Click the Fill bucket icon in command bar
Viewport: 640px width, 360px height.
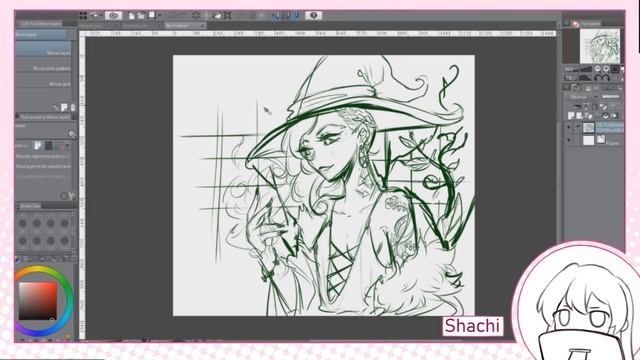[x=217, y=16]
